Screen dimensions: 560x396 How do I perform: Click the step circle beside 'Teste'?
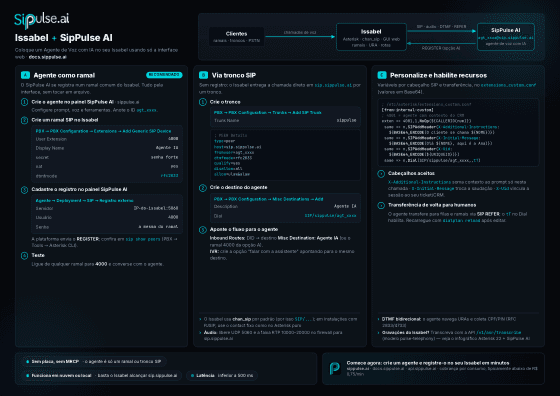(x=24, y=255)
